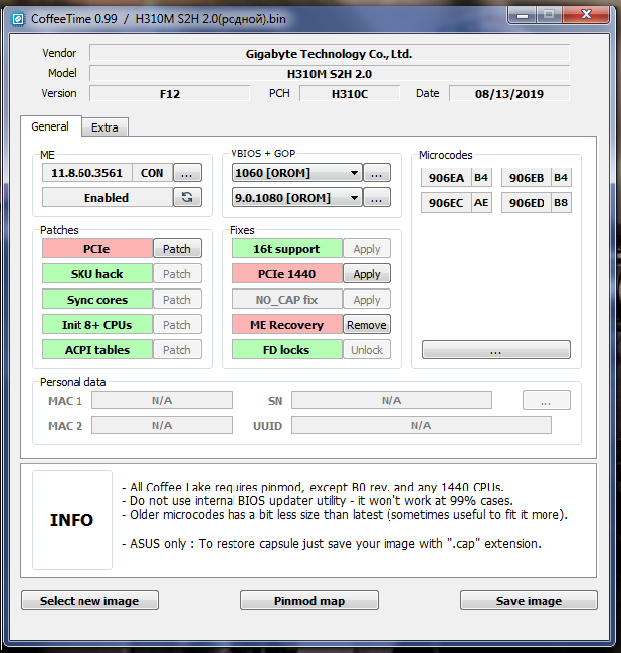The width and height of the screenshot is (621, 653).
Task: Click the Version field F12
Action: (x=170, y=93)
